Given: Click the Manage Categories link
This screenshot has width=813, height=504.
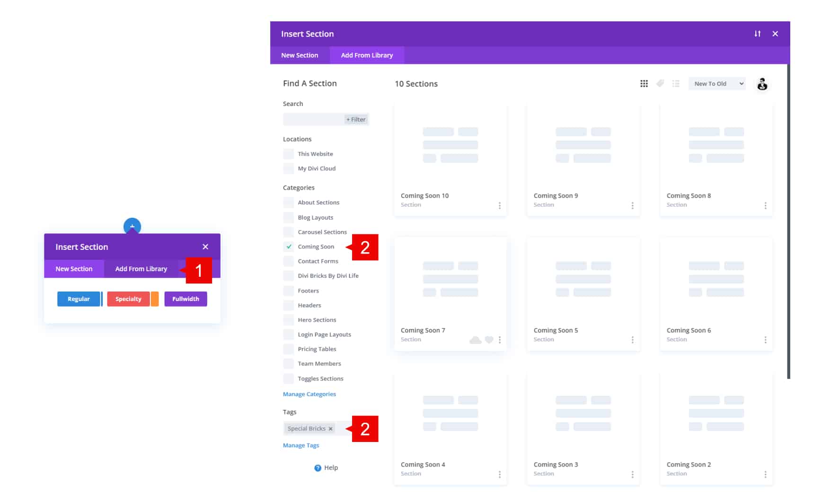Looking at the screenshot, I should coord(309,394).
